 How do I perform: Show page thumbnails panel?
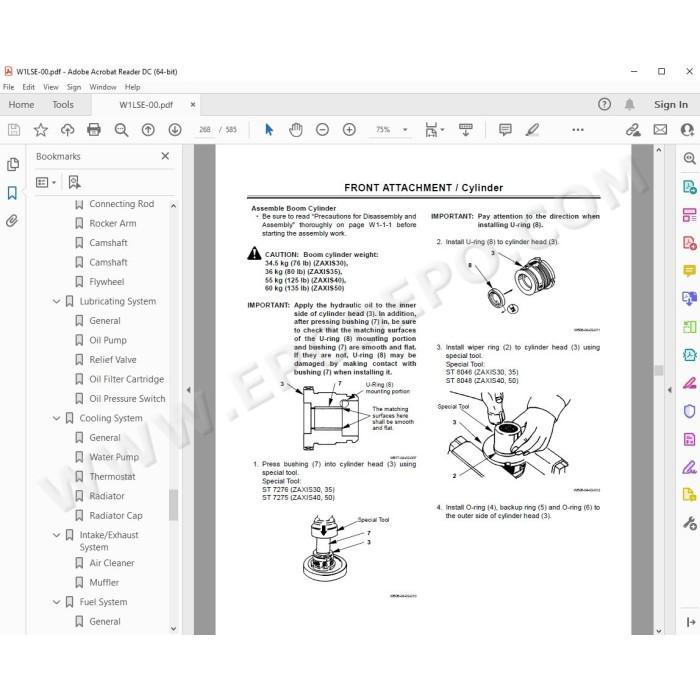click(13, 165)
